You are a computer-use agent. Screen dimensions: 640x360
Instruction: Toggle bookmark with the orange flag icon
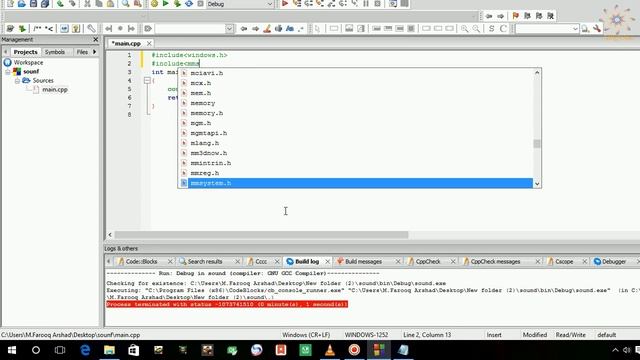point(516,16)
